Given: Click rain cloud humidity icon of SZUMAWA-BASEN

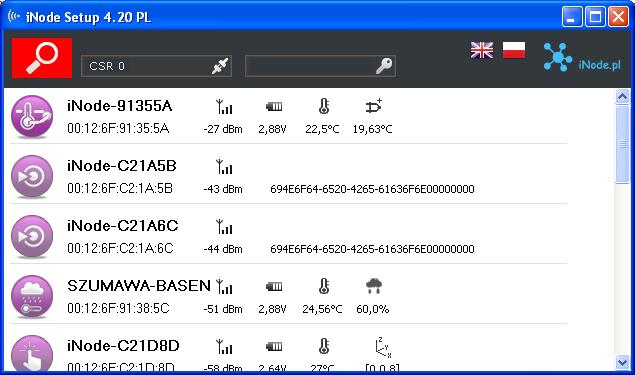Looking at the screenshot, I should (374, 286).
